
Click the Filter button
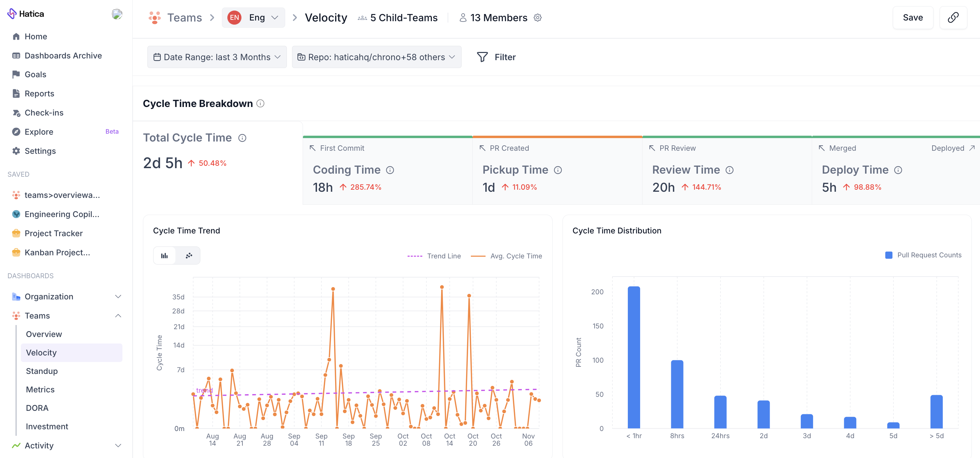pyautogui.click(x=496, y=57)
